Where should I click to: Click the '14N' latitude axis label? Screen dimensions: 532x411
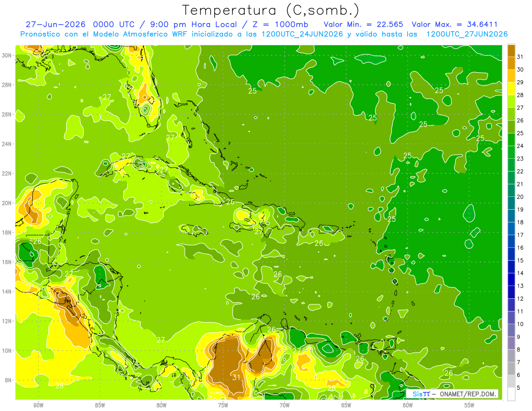7,291
